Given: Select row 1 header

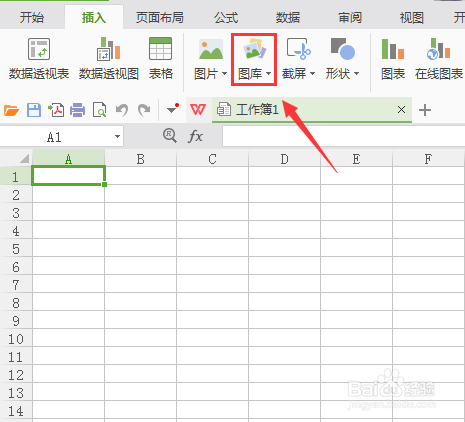Looking at the screenshot, I should [x=16, y=176].
